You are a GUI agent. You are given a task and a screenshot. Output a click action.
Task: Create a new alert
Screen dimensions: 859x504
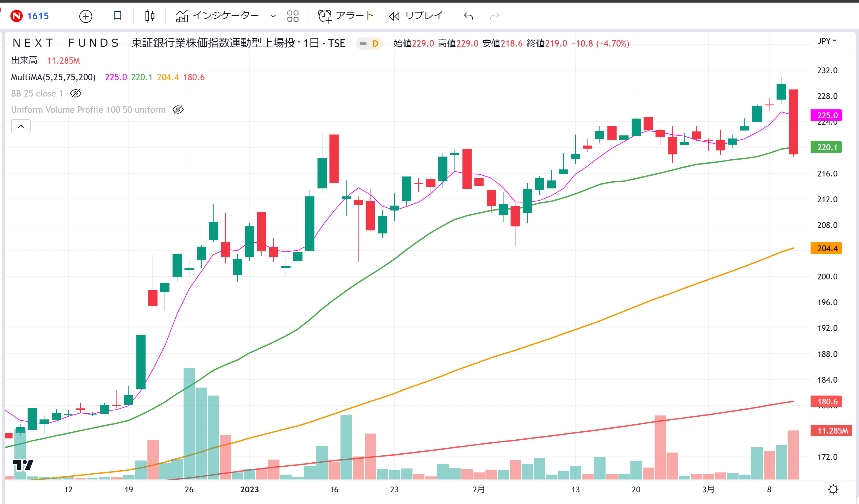click(x=346, y=16)
